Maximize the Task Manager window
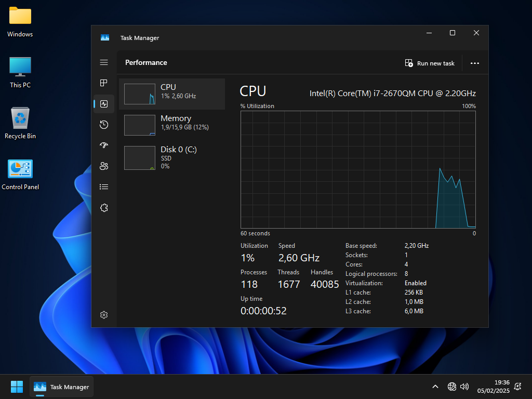The width and height of the screenshot is (532, 399). point(453,33)
